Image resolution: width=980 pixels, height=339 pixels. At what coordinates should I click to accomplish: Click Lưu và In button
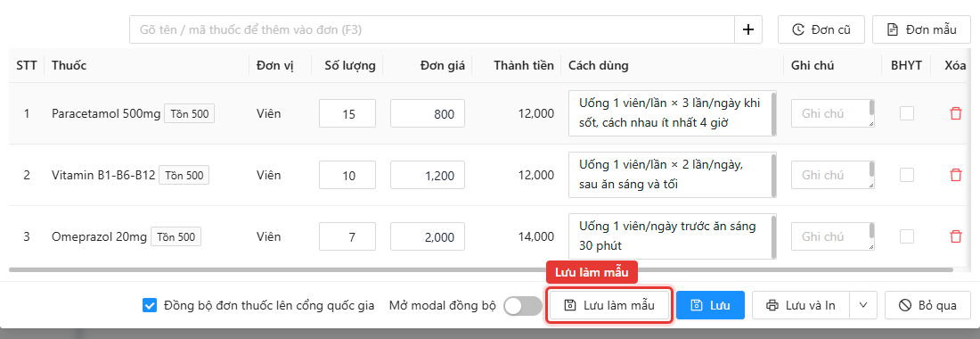point(801,305)
